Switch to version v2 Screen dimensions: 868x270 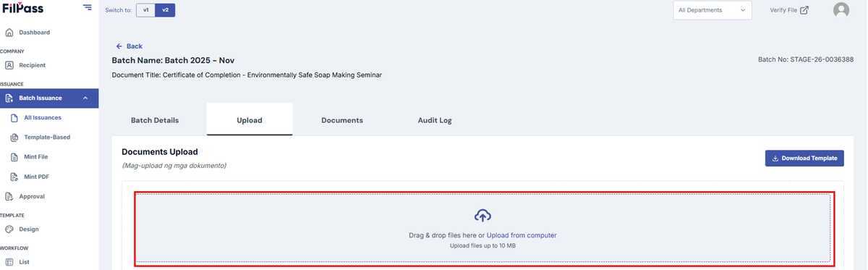click(166, 10)
